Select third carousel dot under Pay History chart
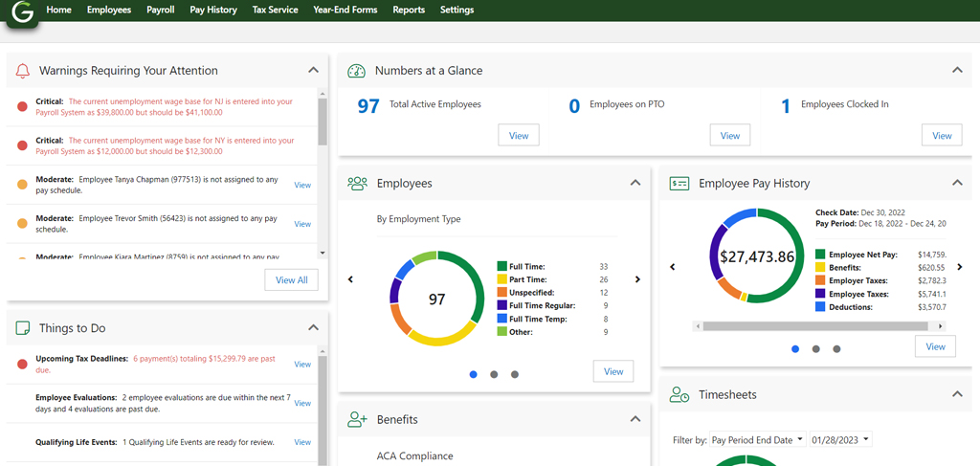This screenshot has height=466, width=980. point(836,349)
